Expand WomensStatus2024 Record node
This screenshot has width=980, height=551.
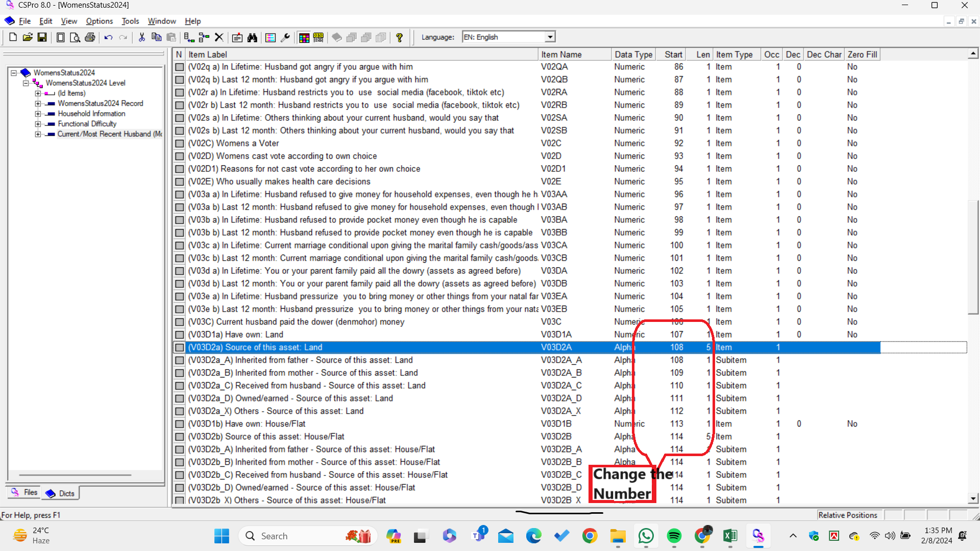click(x=38, y=104)
